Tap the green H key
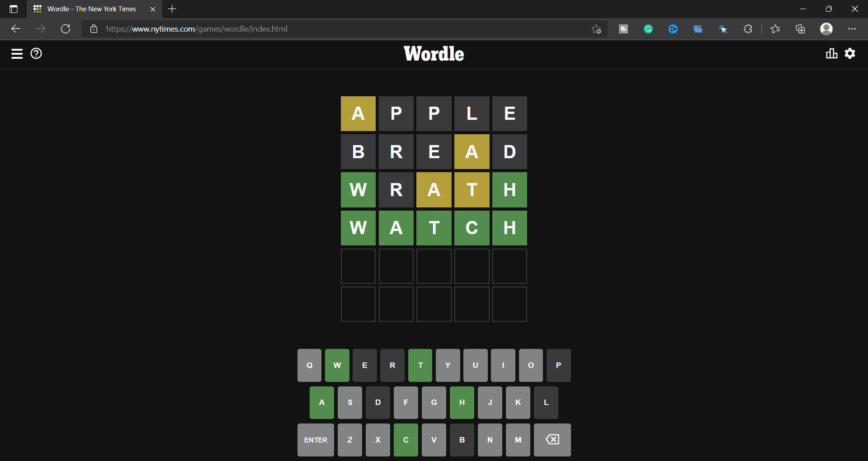Image resolution: width=868 pixels, height=461 pixels. 462,402
